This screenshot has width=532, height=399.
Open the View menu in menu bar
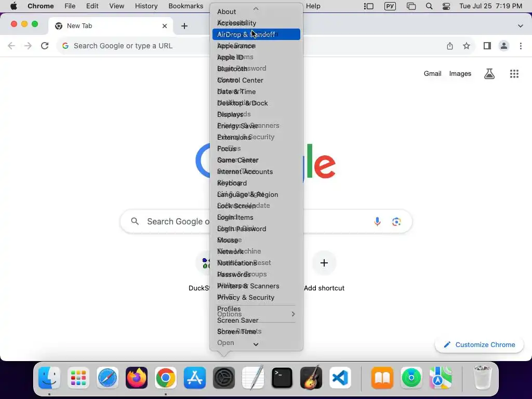pos(116,6)
